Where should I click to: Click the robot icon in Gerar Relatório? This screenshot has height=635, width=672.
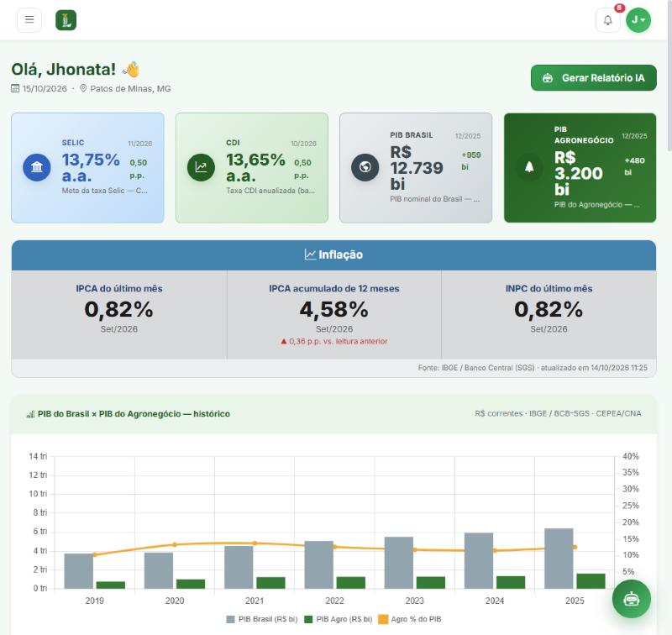548,78
